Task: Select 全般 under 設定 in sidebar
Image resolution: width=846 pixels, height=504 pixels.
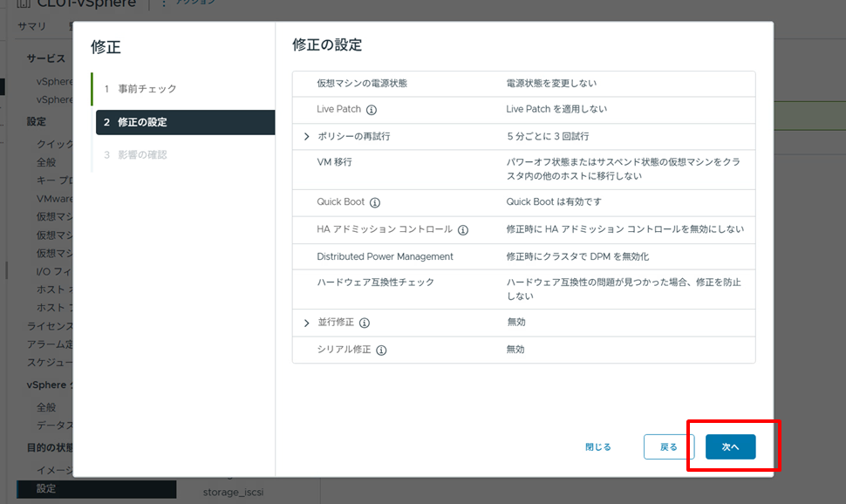Action: [46, 162]
